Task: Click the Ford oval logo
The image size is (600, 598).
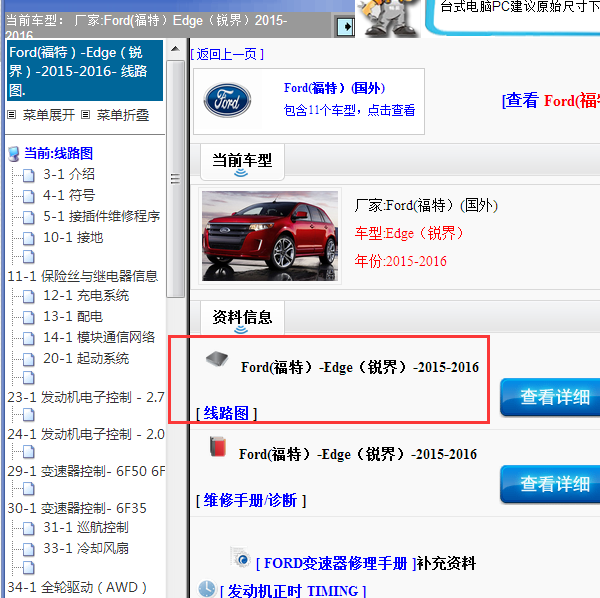Action: click(x=227, y=100)
